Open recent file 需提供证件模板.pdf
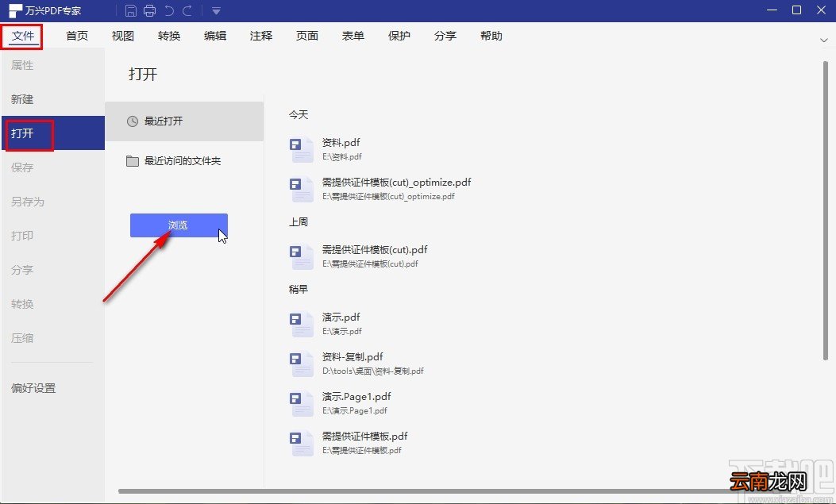Screen dimensions: 836x504 coord(364,436)
